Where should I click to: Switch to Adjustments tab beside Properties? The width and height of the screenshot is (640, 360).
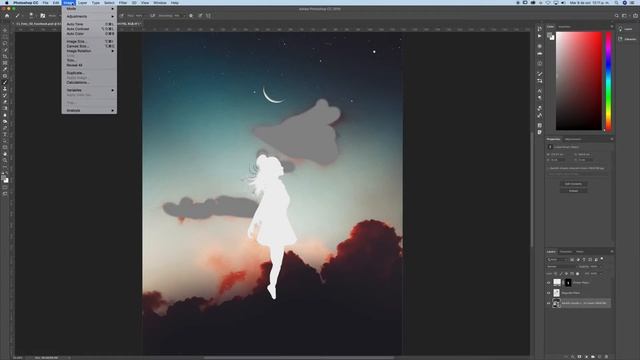573,139
